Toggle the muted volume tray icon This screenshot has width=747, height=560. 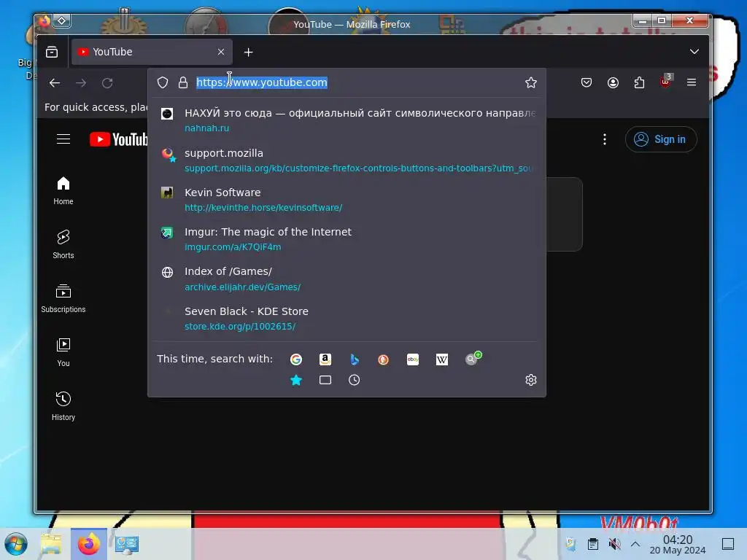coord(614,544)
